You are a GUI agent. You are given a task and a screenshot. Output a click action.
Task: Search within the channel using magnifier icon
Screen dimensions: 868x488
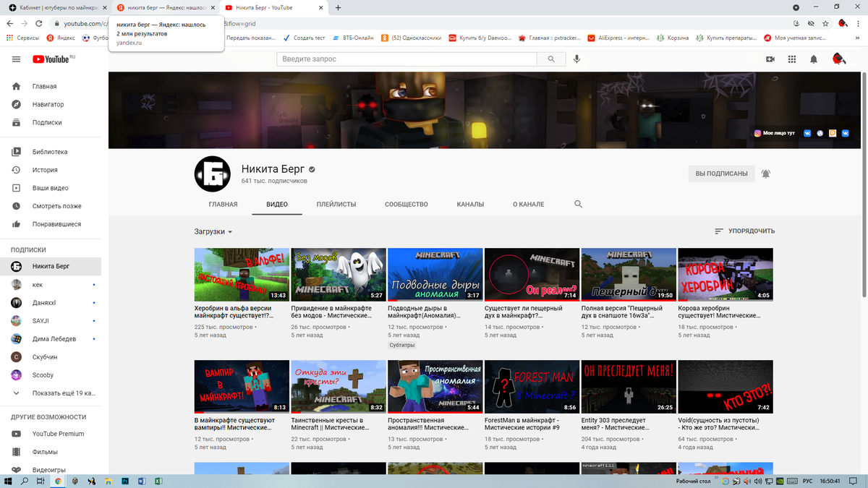pyautogui.click(x=578, y=205)
